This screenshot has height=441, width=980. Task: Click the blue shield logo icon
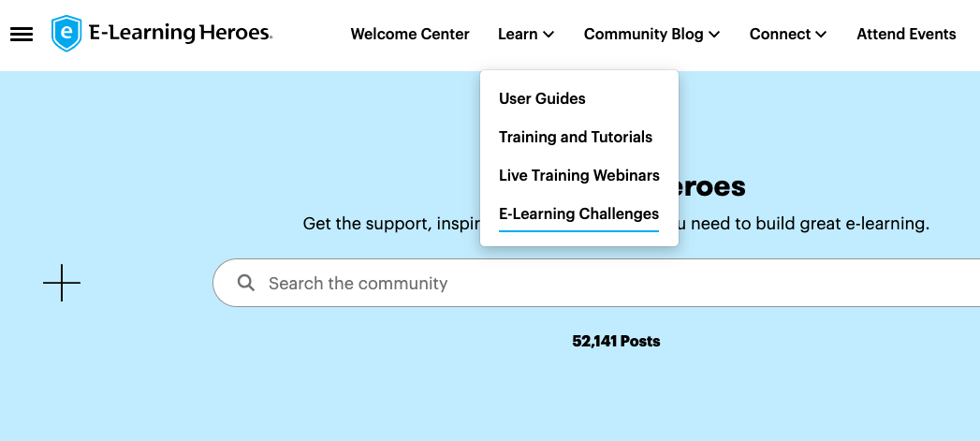click(66, 34)
